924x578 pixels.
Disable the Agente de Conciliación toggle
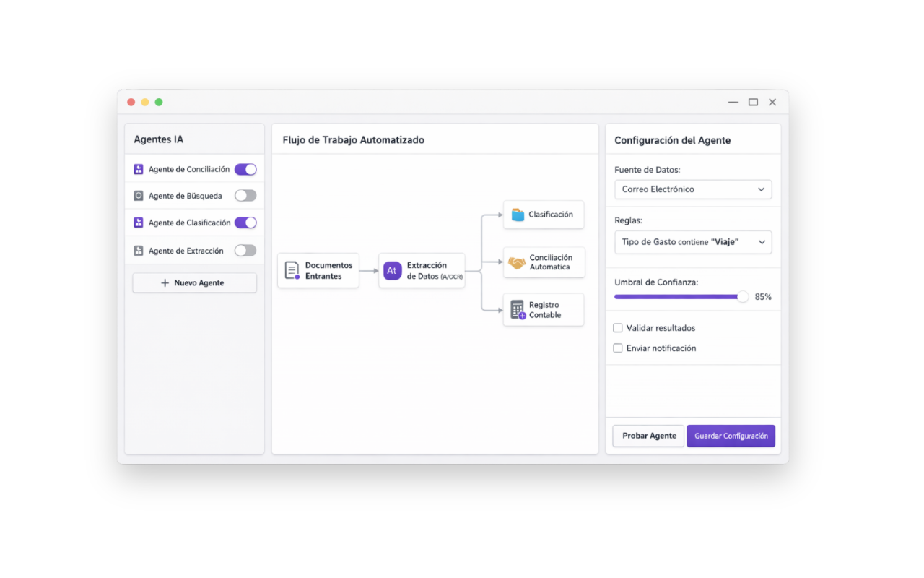click(245, 170)
